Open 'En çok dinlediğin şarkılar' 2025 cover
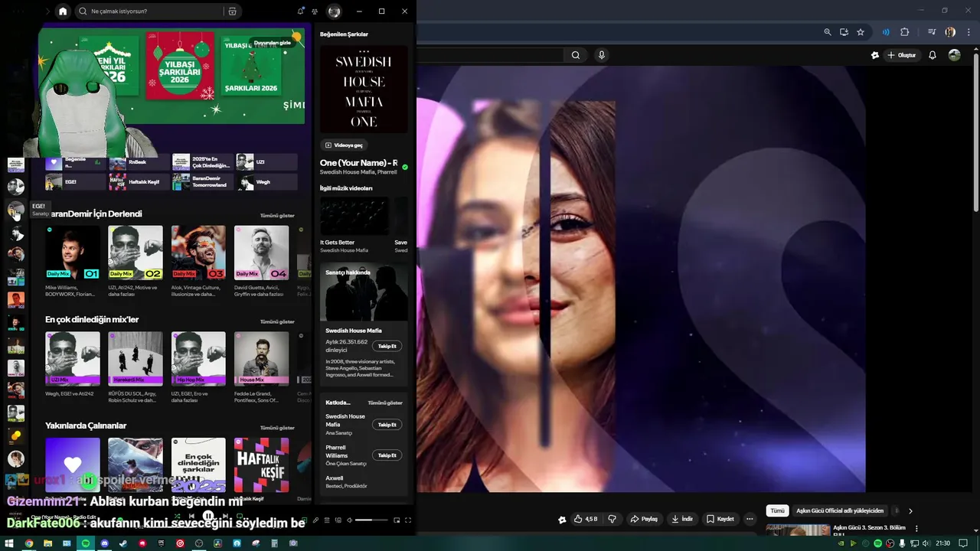The height and width of the screenshot is (551, 980). click(x=198, y=465)
